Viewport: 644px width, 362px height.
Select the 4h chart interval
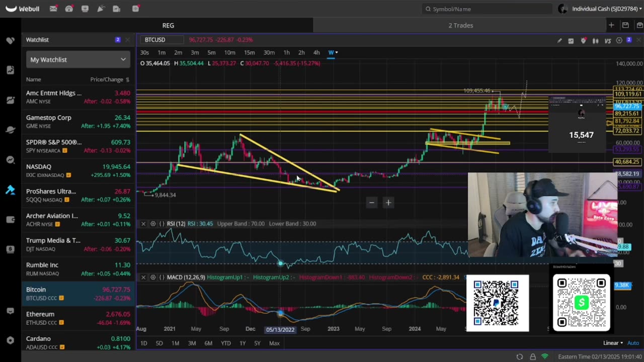pyautogui.click(x=316, y=52)
